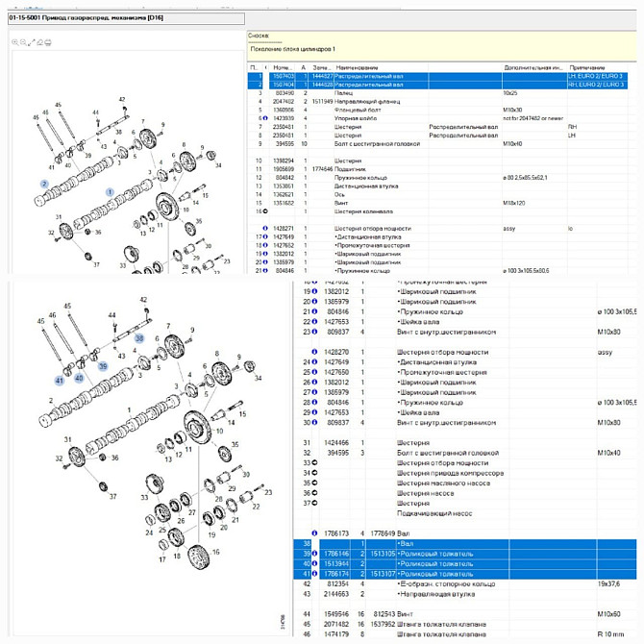The image size is (644, 644).
Task: Click the print diagram icon
Action: click(48, 42)
